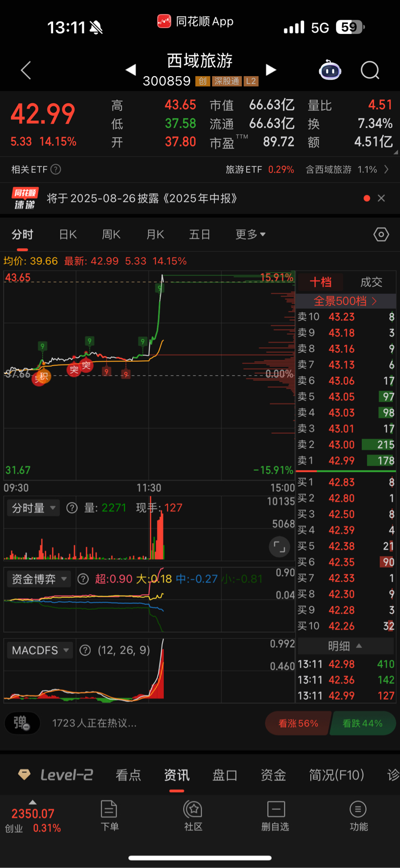
Task: Open the 盘口 tab
Action: [225, 775]
